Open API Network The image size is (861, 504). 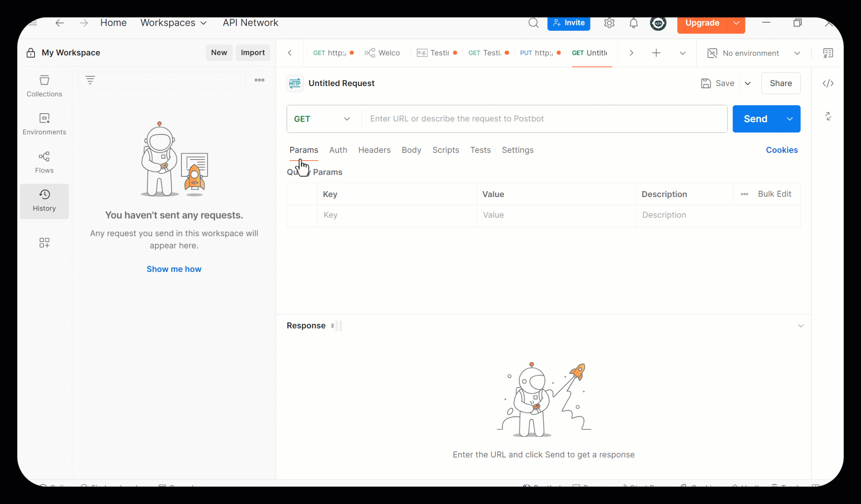click(250, 23)
